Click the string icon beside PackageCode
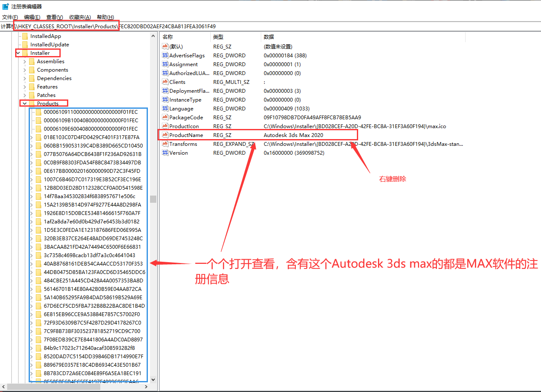Screen dimensions: 541x392 pos(165,117)
